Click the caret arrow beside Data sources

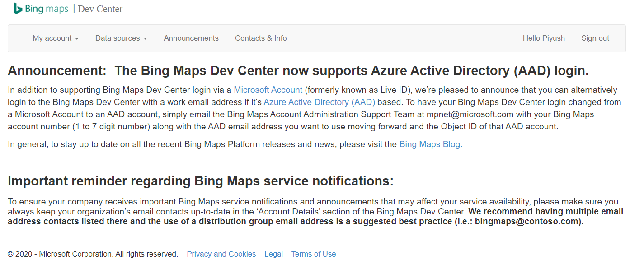(146, 38)
